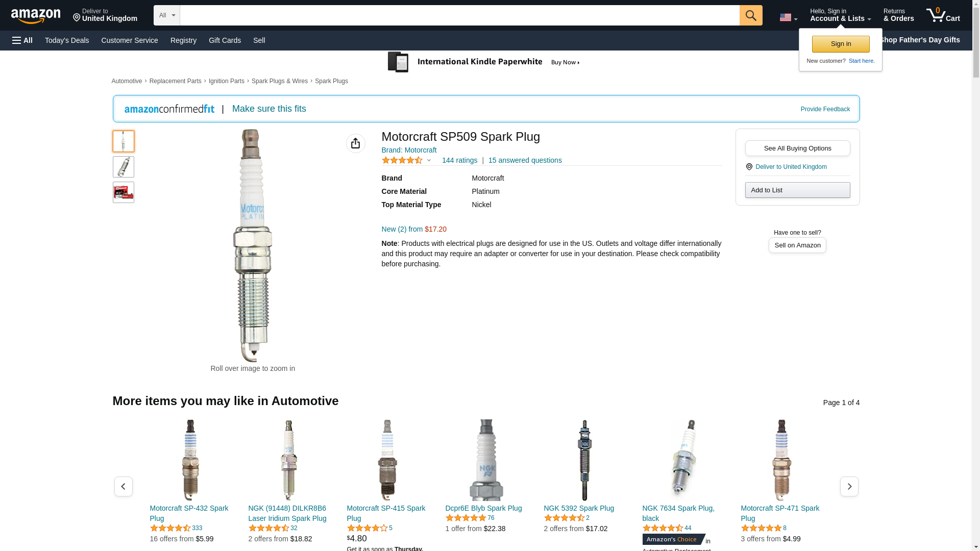980x551 pixels.
Task: Click the Amazon logo
Action: tap(36, 16)
